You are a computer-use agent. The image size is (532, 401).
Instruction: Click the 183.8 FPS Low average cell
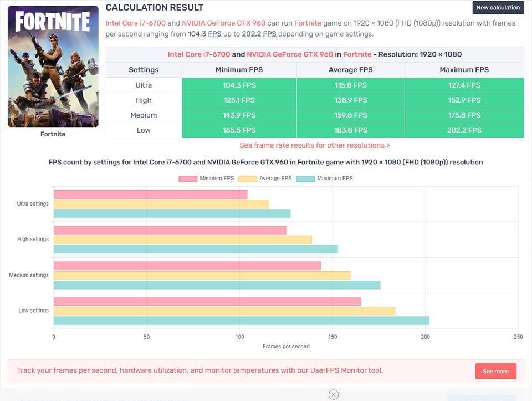coord(350,130)
